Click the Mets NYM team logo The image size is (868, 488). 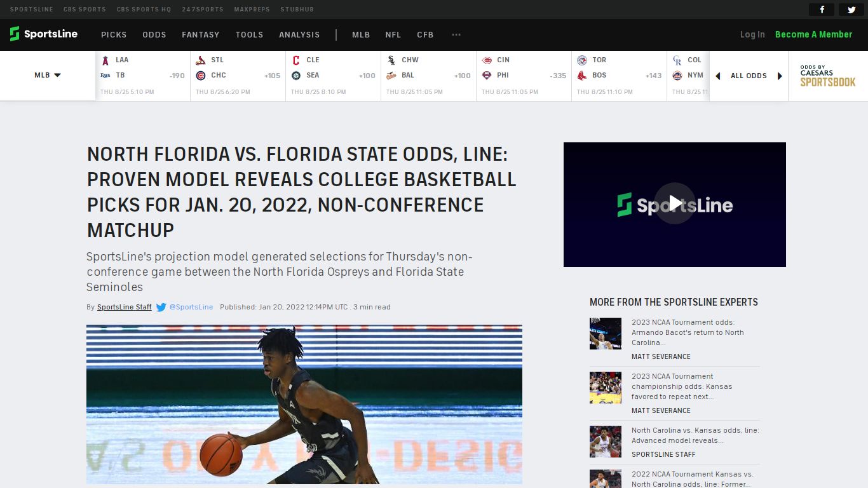pyautogui.click(x=677, y=76)
